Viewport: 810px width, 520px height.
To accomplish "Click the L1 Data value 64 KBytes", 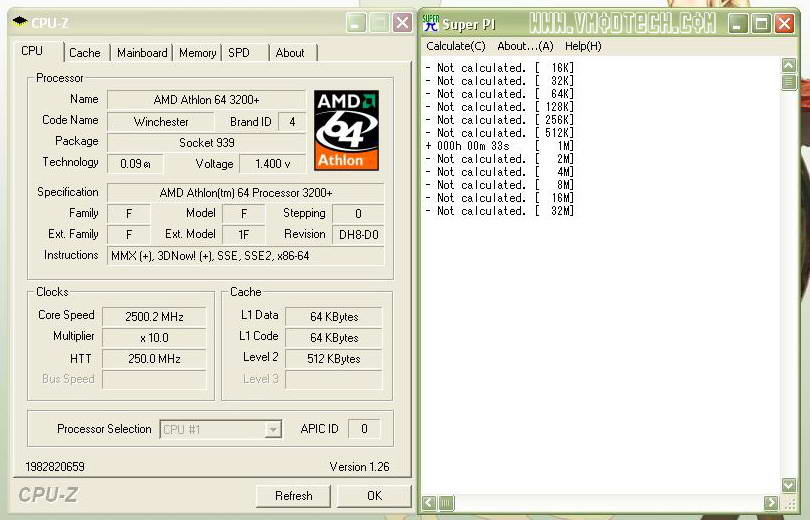I will tap(334, 317).
